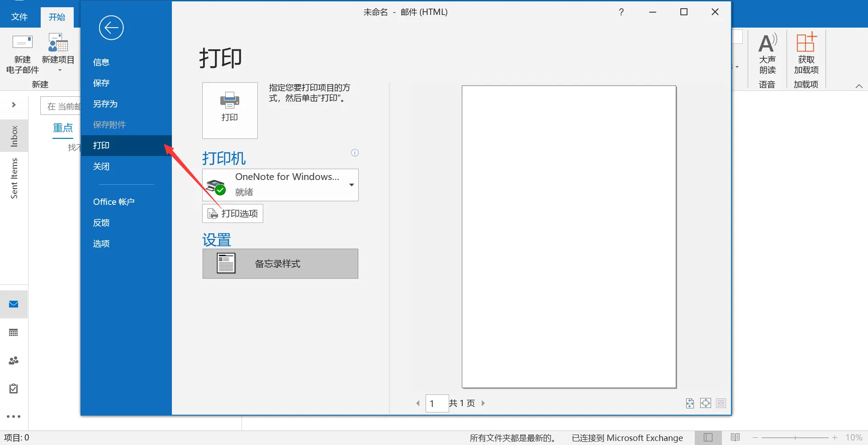
Task: Click the zoom slider in status bar
Action: (795, 438)
